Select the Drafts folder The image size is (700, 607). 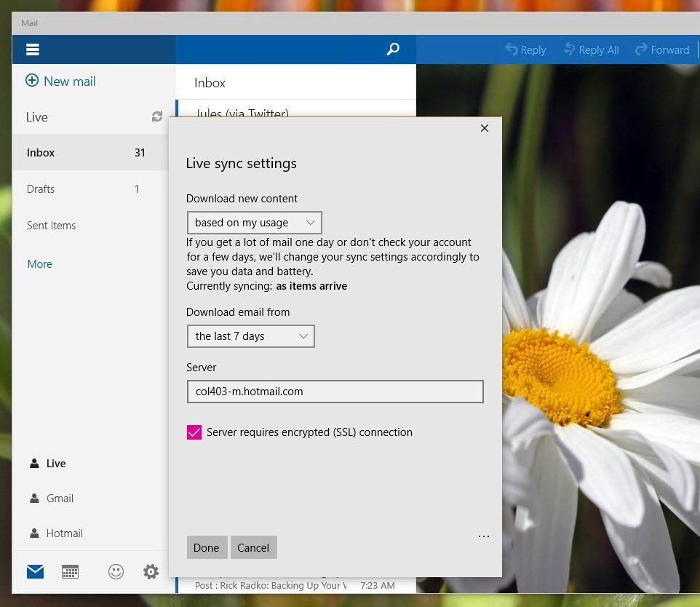[x=41, y=189]
